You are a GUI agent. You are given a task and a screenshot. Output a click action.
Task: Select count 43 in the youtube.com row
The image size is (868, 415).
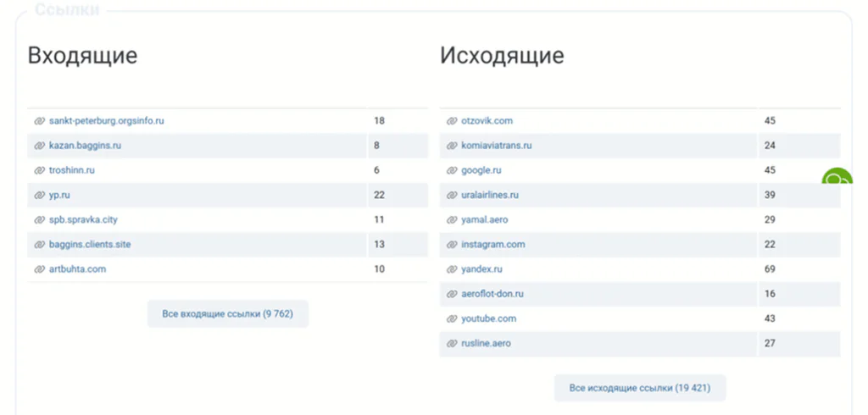[770, 318]
